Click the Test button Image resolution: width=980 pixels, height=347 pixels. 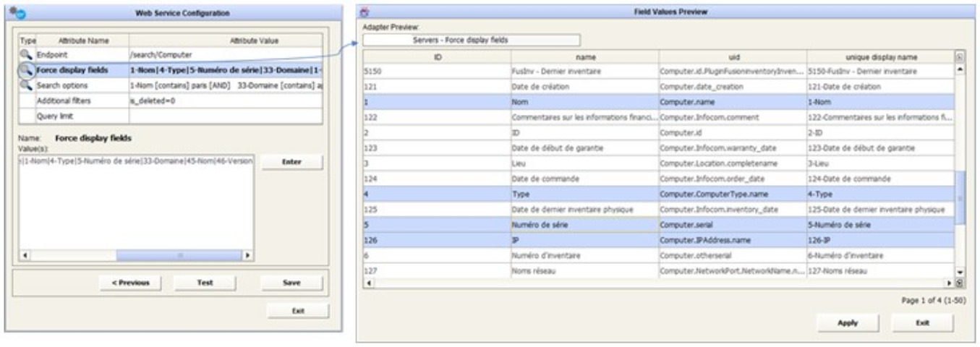205,283
